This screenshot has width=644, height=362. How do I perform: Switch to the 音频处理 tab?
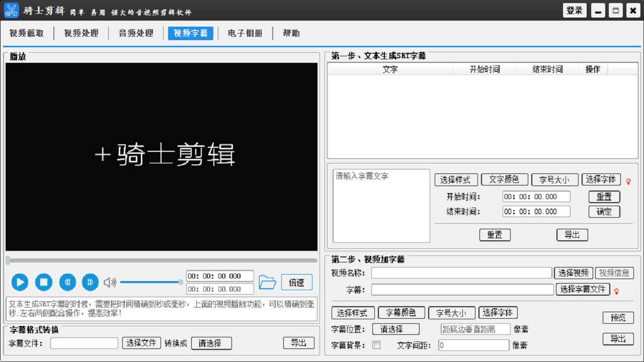pyautogui.click(x=136, y=34)
